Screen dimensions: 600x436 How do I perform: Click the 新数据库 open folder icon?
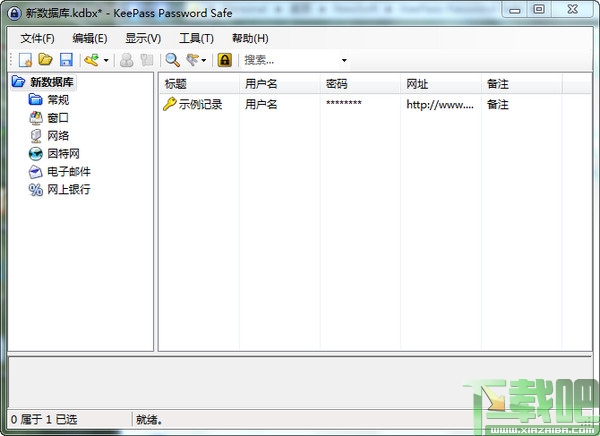(x=18, y=82)
